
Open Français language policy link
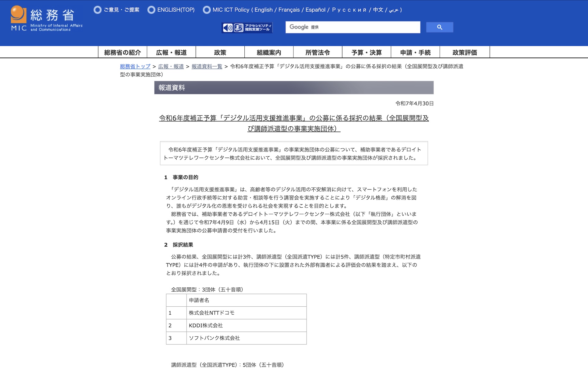tap(289, 10)
